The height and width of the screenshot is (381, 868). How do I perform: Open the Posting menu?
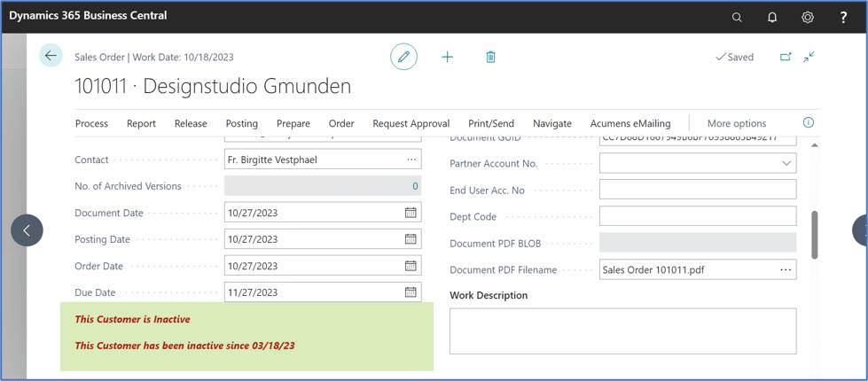(x=241, y=123)
